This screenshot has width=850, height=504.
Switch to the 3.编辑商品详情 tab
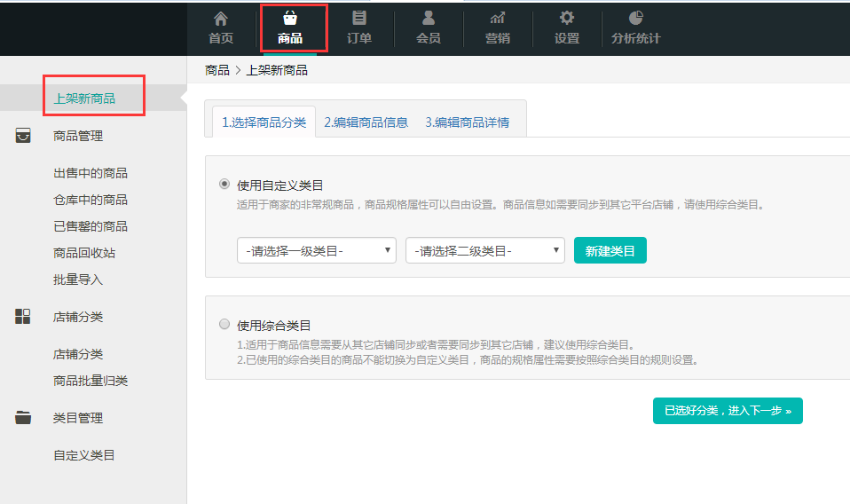(467, 122)
